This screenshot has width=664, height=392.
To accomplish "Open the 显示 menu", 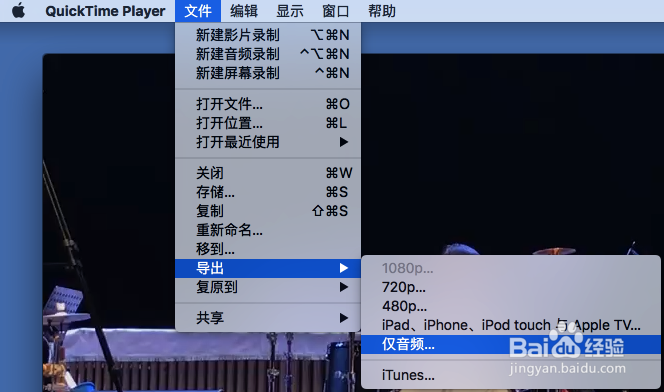I will 290,11.
